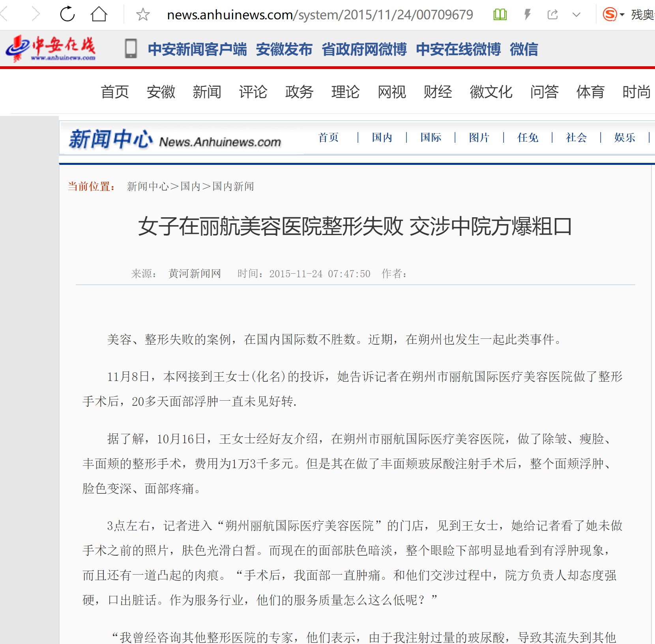655x644 pixels.
Task: Open 中安新闻客户端 link
Action: tap(197, 49)
